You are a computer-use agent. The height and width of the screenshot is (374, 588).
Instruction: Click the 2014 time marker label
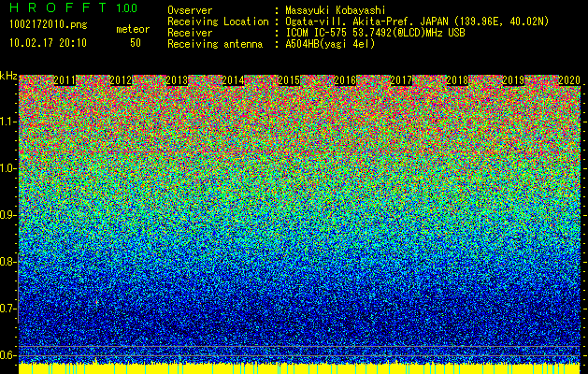(x=233, y=80)
